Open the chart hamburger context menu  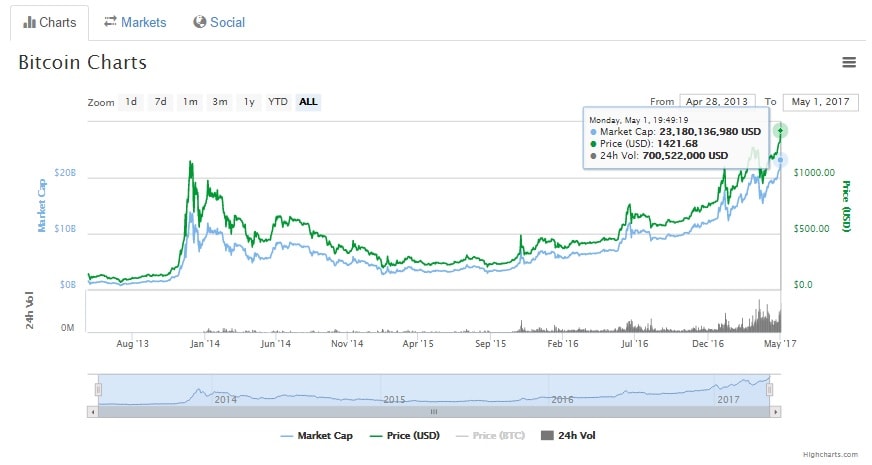coord(849,62)
